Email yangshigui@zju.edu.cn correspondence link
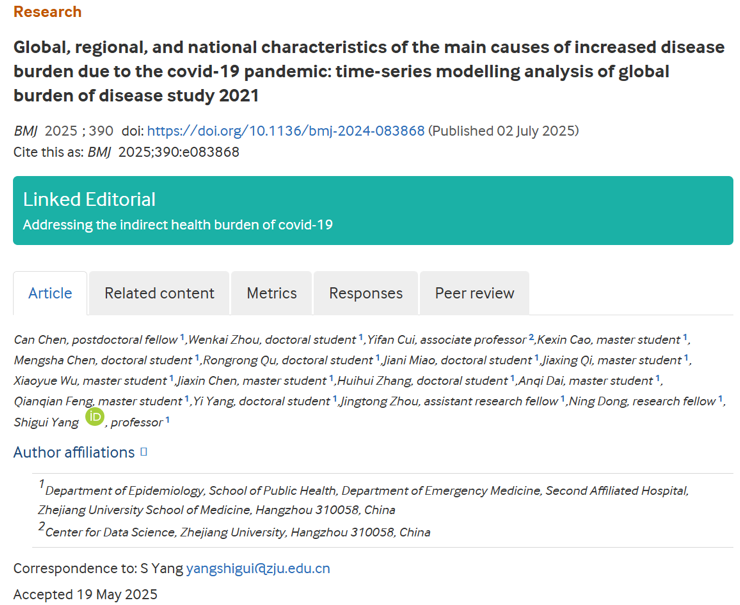 pos(258,568)
